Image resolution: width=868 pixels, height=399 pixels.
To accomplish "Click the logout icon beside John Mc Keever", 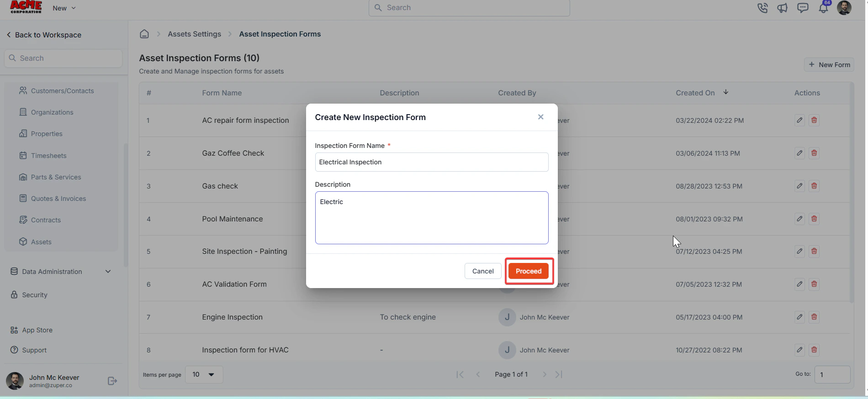I will pos(112,381).
